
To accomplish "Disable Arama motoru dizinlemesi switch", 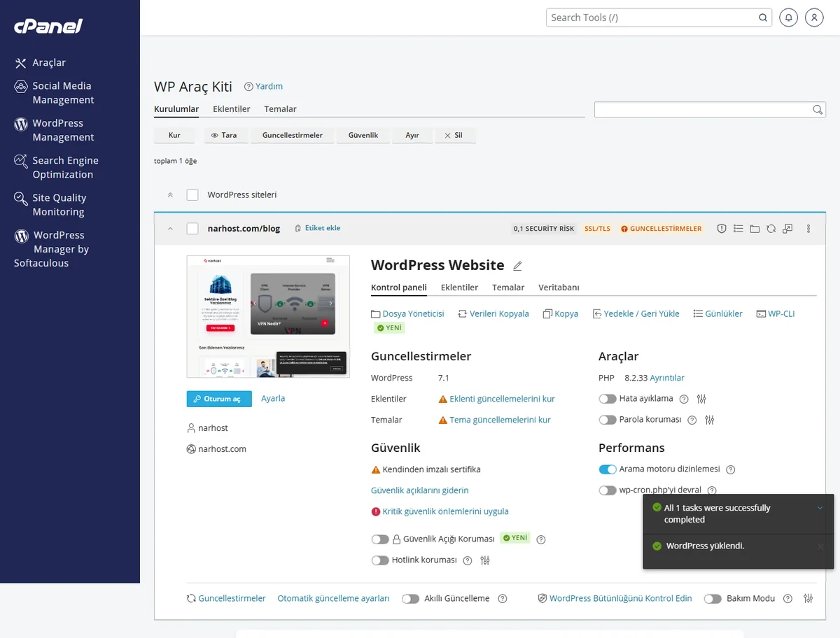I will 607,469.
